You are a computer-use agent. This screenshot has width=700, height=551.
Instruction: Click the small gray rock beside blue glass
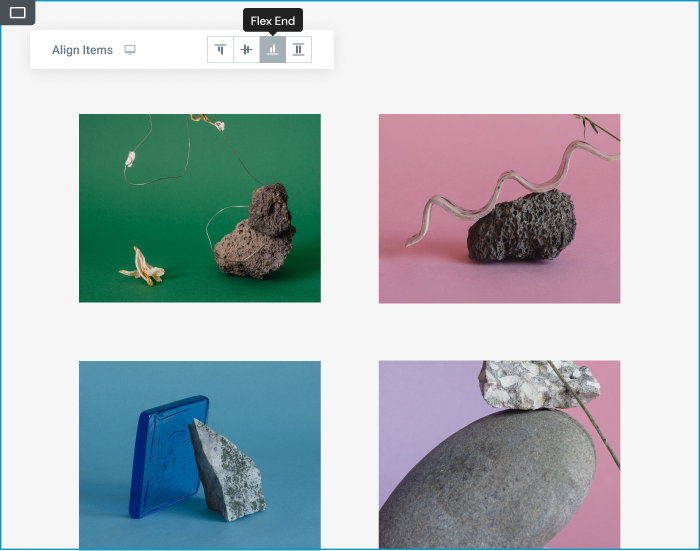pos(228,472)
